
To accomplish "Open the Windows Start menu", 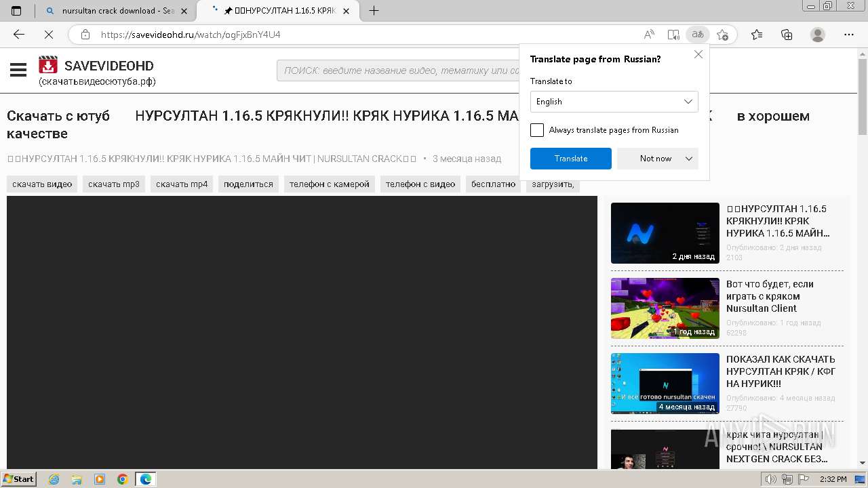I will (x=18, y=479).
